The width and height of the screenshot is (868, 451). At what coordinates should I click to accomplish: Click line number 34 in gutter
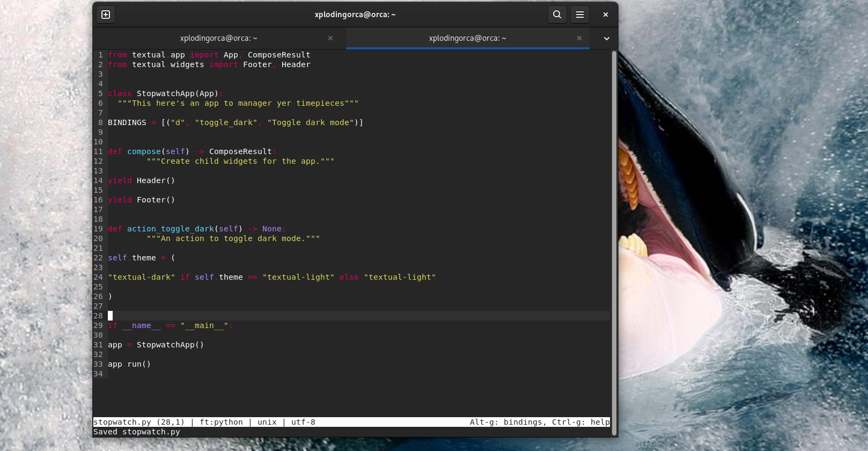[98, 374]
